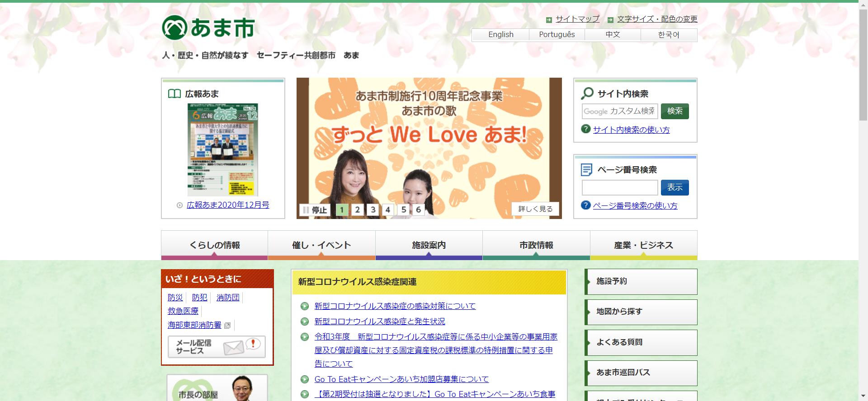The width and height of the screenshot is (868, 401).
Task: Select English language tab
Action: point(500,35)
